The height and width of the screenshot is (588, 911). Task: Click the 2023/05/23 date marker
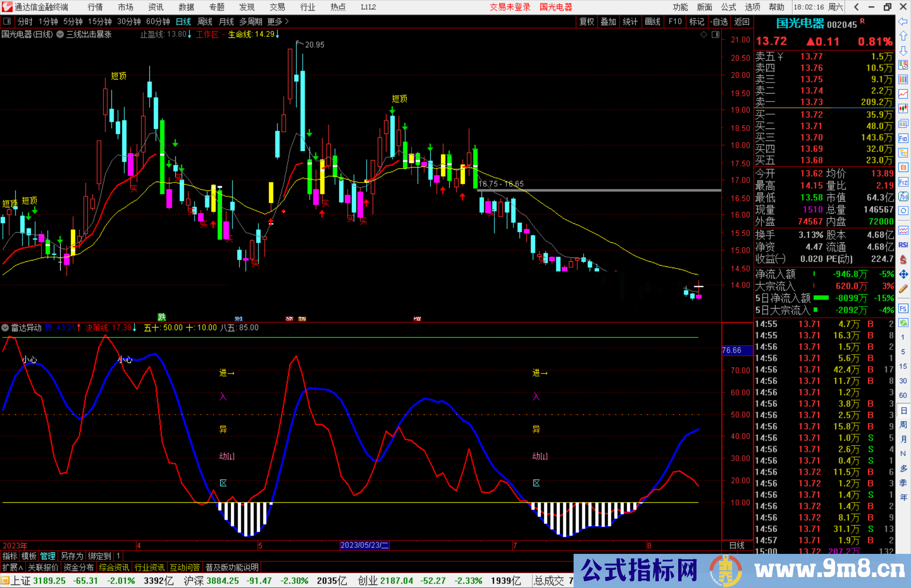click(364, 545)
